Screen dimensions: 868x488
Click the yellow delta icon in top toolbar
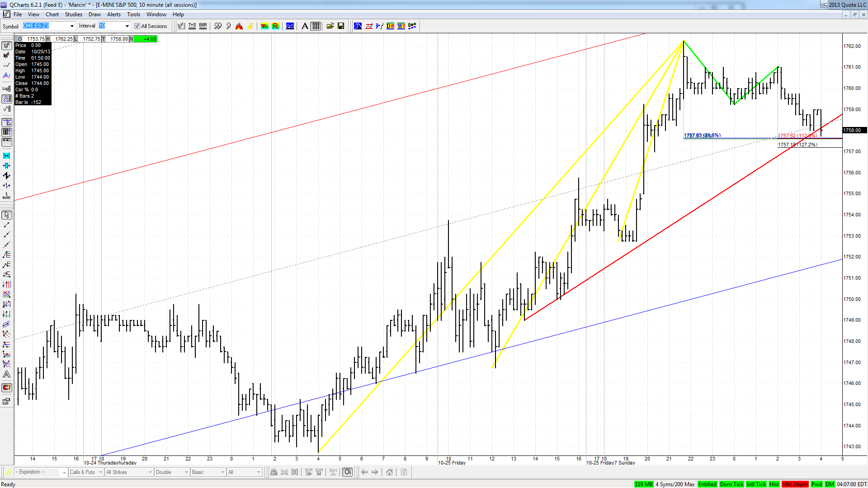250,26
